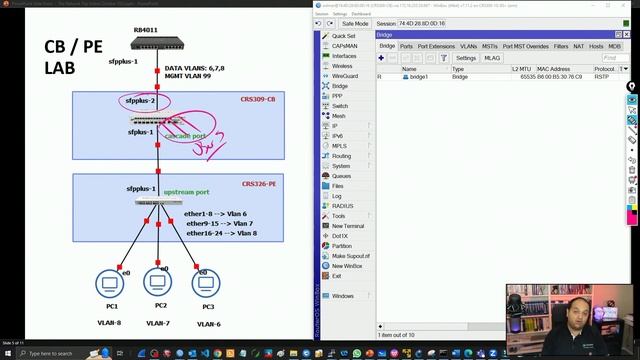Switch to the Filters tab

tap(561, 47)
